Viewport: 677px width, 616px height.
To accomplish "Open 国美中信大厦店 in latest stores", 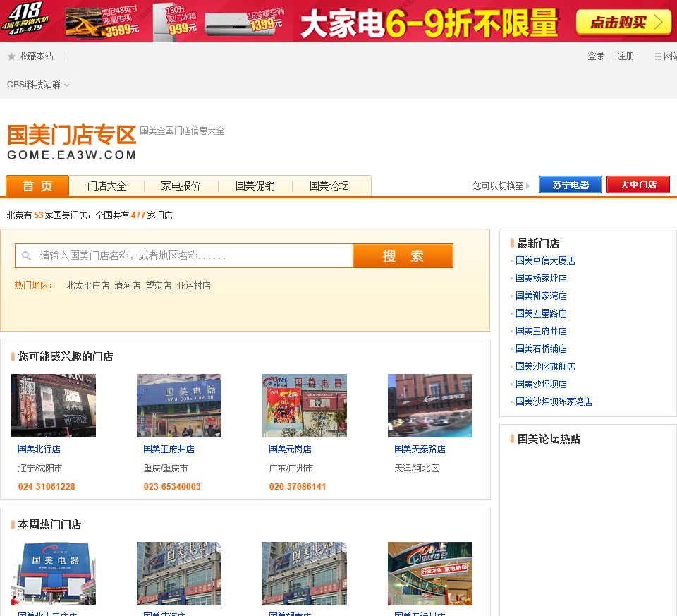I will tap(545, 260).
